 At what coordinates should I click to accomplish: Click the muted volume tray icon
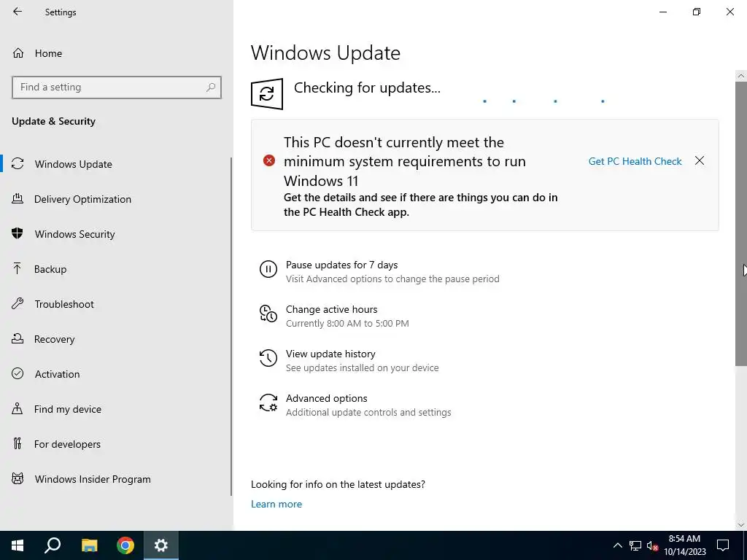click(x=653, y=545)
